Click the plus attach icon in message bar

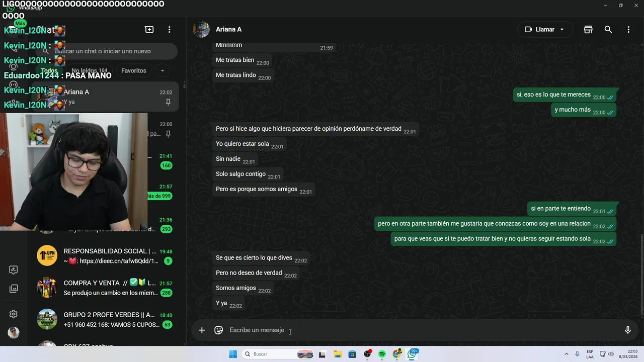pos(202,330)
